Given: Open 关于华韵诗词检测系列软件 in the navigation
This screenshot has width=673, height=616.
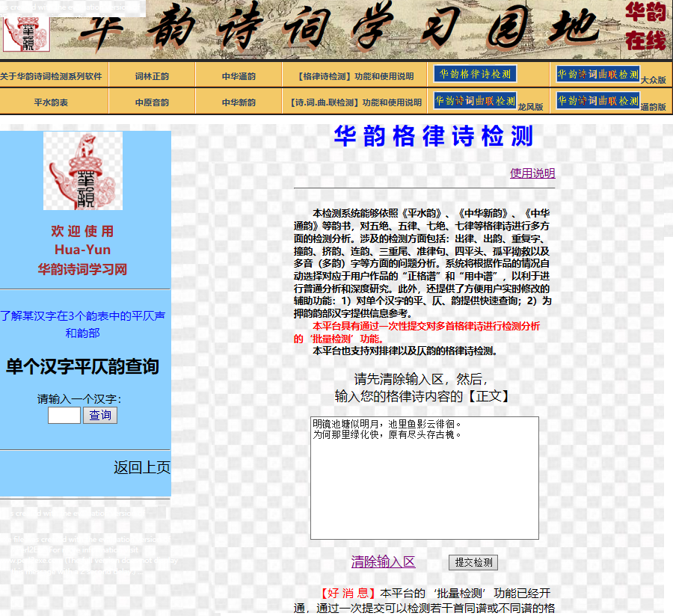Looking at the screenshot, I should point(51,76).
